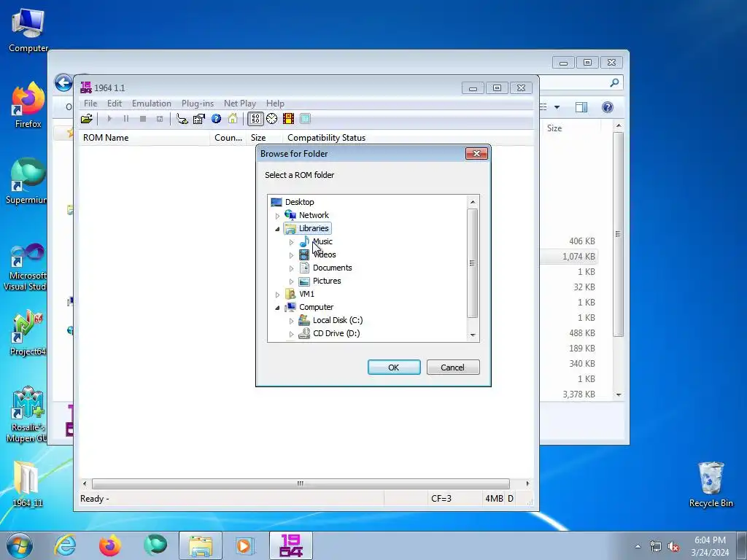Click the Windows Start button
747x560 pixels.
(x=20, y=545)
